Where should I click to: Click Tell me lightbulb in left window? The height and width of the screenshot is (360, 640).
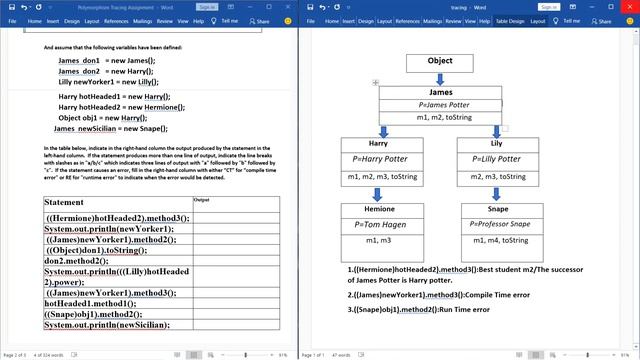pyautogui.click(x=213, y=21)
